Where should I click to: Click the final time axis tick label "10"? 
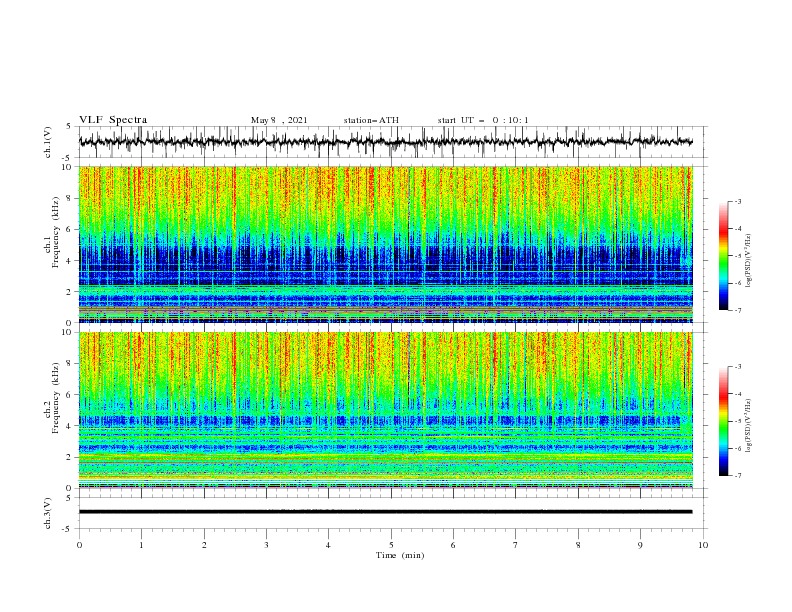click(x=703, y=545)
